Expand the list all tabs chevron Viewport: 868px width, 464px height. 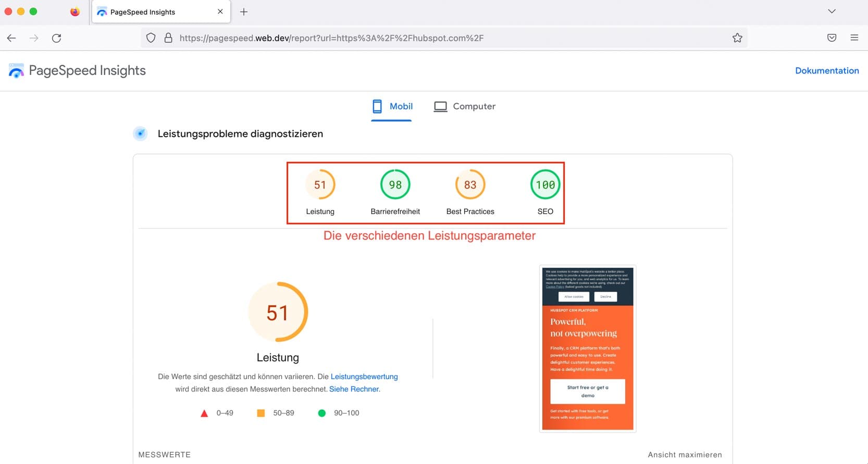click(x=832, y=11)
